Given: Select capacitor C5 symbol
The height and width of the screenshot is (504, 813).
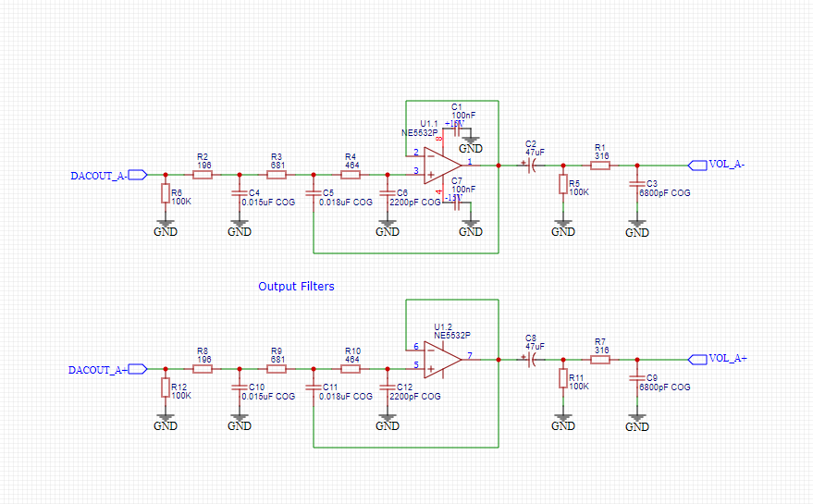Looking at the screenshot, I should [314, 193].
